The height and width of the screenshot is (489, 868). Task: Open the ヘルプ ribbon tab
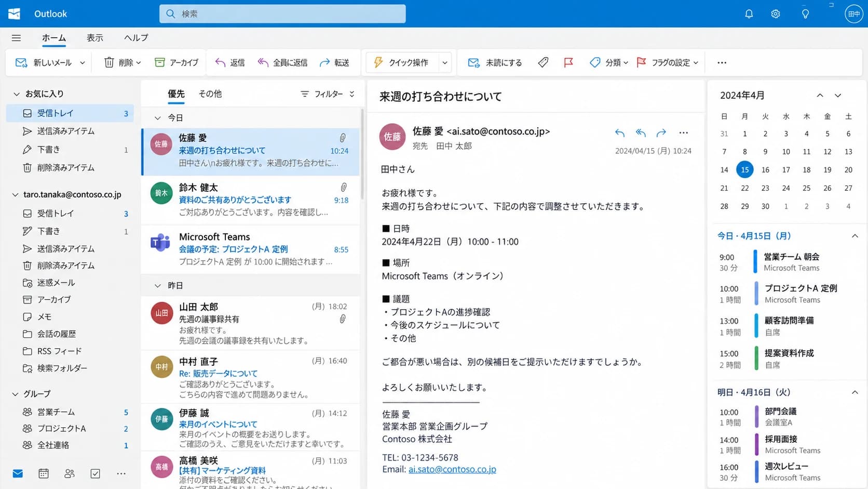[x=136, y=38]
